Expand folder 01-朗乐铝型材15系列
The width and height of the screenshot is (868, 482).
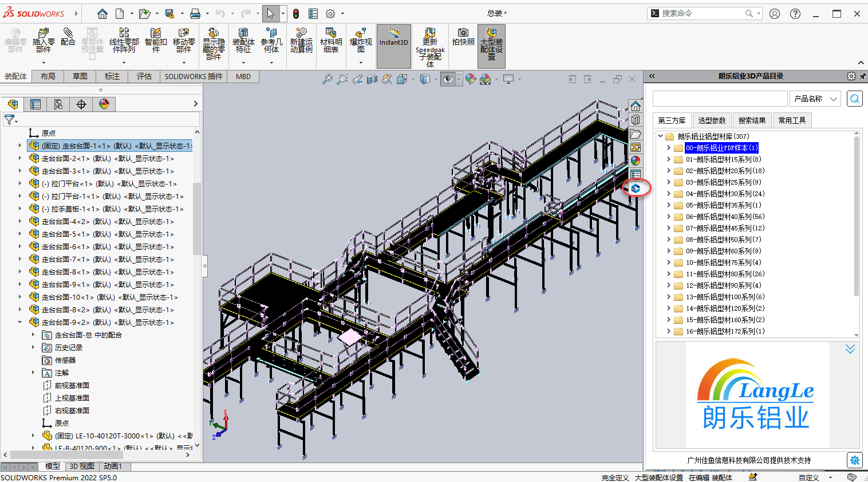click(x=669, y=159)
